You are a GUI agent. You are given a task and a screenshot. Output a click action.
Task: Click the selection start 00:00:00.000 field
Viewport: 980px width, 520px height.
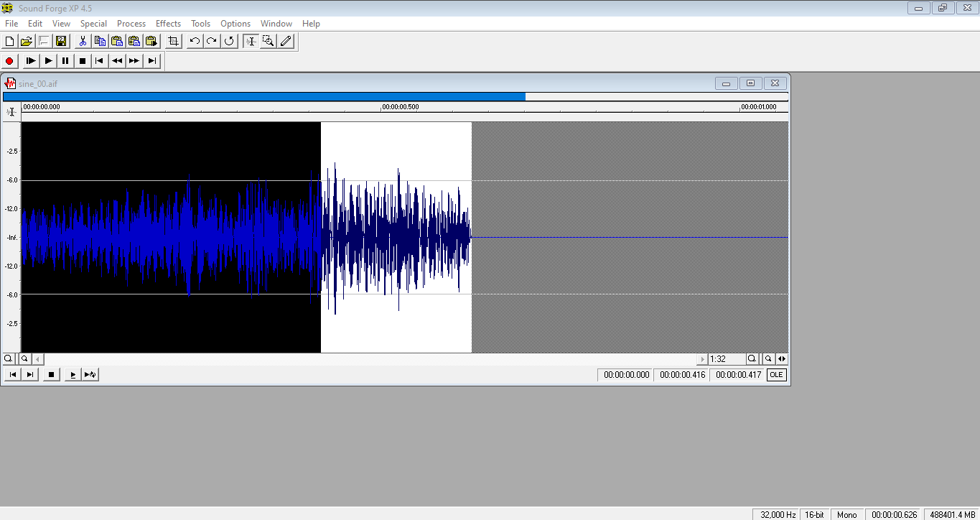pyautogui.click(x=626, y=375)
